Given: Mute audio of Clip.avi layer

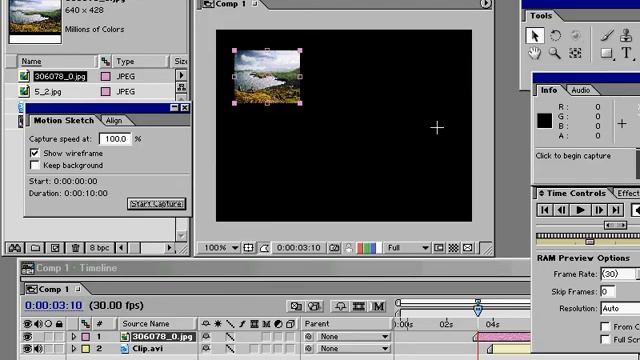Looking at the screenshot, I should pos(38,349).
